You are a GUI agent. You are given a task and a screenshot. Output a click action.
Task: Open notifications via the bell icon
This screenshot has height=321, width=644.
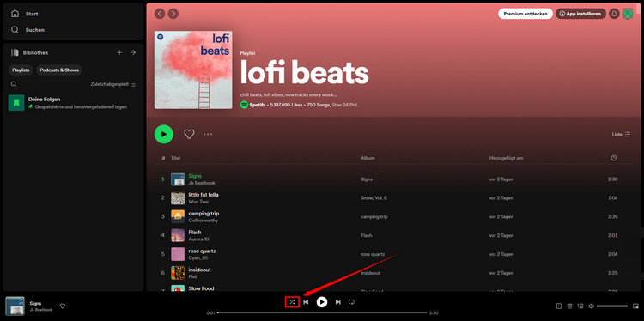tap(614, 14)
